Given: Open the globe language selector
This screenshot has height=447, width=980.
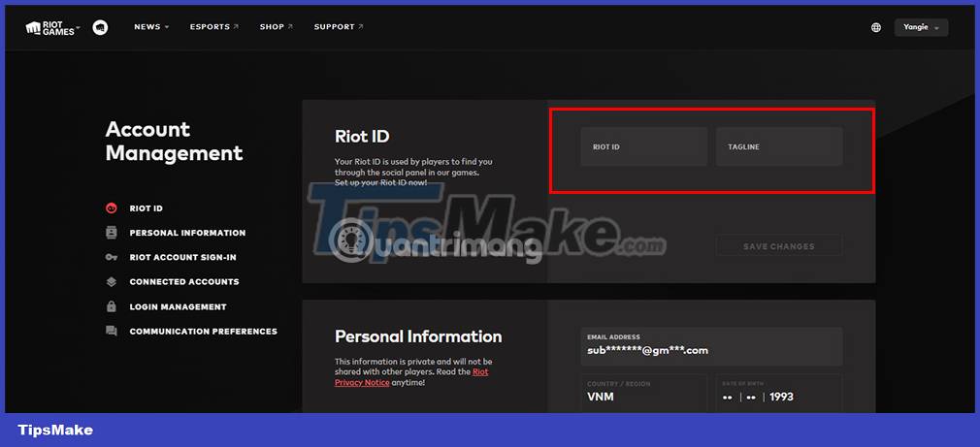Looking at the screenshot, I should [x=876, y=27].
